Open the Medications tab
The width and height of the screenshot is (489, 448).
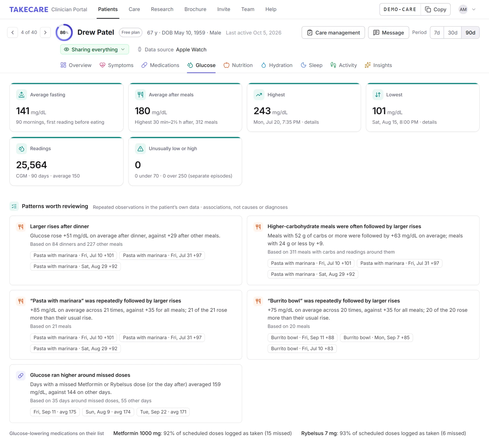coord(160,65)
